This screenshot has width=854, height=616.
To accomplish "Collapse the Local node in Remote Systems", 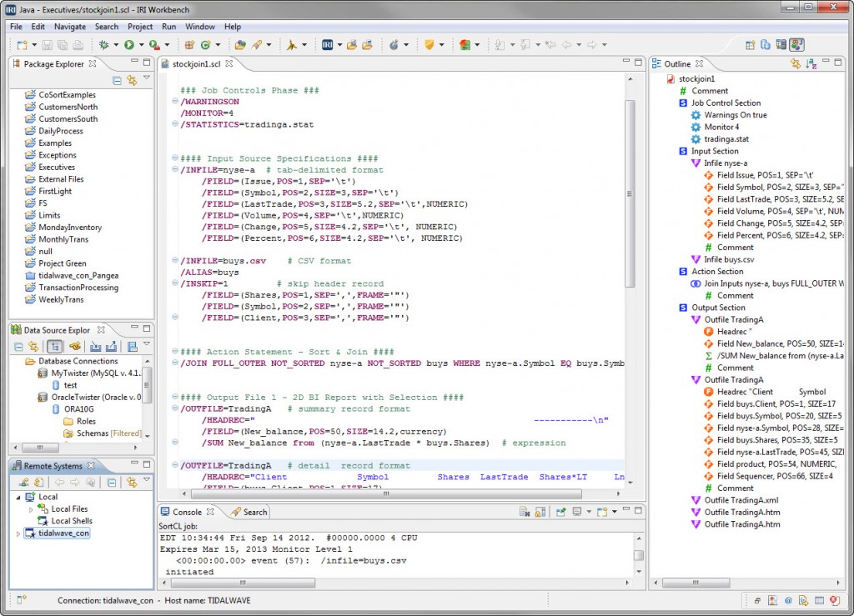I will pyautogui.click(x=18, y=498).
